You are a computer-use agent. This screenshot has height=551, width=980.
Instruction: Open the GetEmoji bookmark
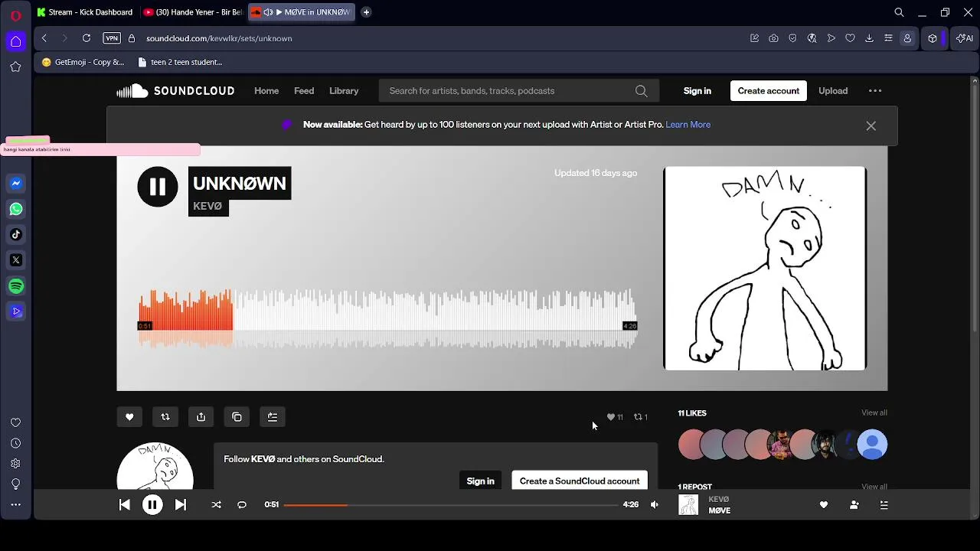click(83, 62)
